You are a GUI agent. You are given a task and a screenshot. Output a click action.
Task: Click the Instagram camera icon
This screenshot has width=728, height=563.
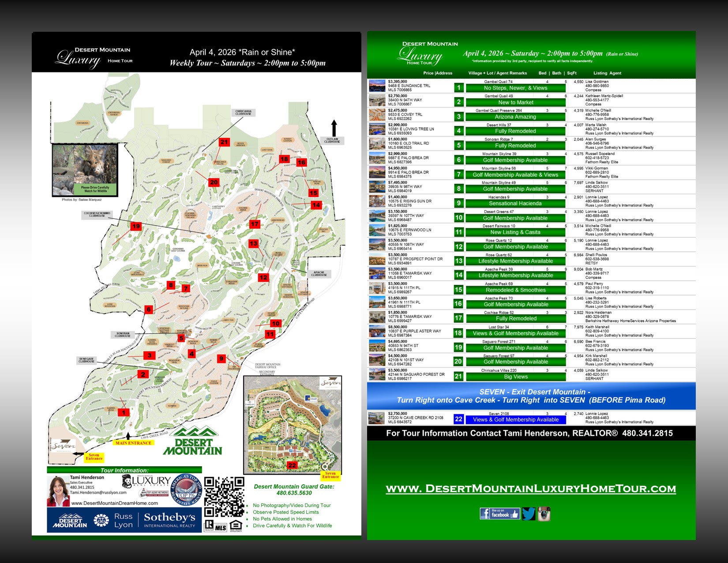tap(544, 514)
